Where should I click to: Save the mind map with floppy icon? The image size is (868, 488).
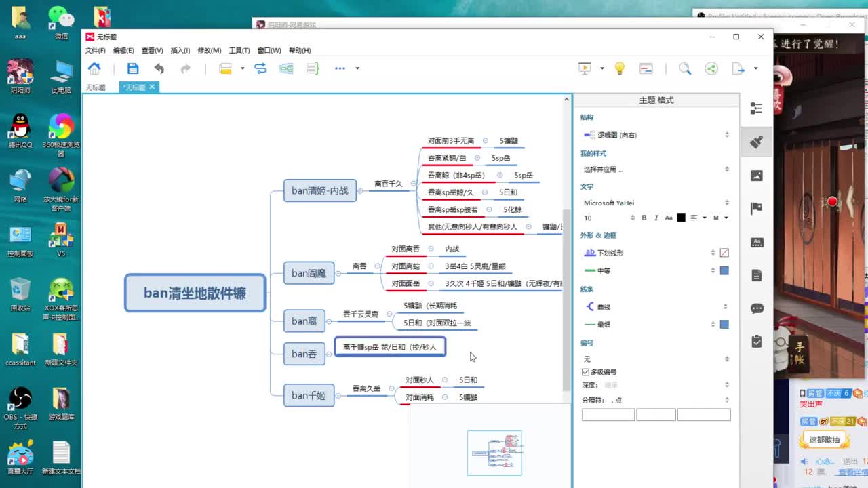coord(133,68)
